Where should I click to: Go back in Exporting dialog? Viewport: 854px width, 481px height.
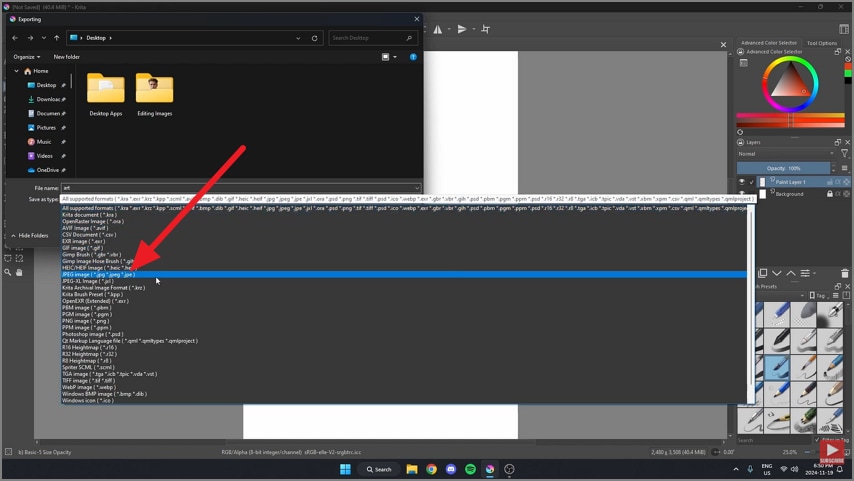pyautogui.click(x=15, y=38)
